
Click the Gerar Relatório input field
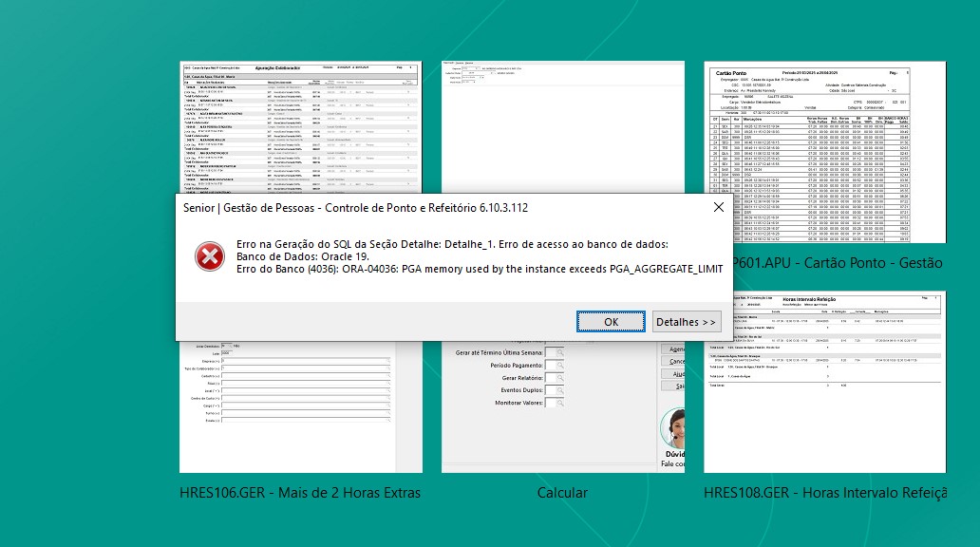pos(551,378)
